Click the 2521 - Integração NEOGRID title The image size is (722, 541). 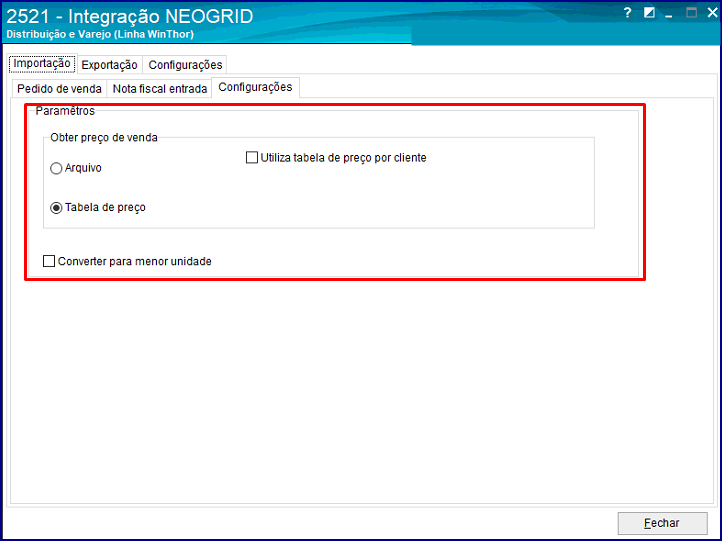(x=130, y=17)
